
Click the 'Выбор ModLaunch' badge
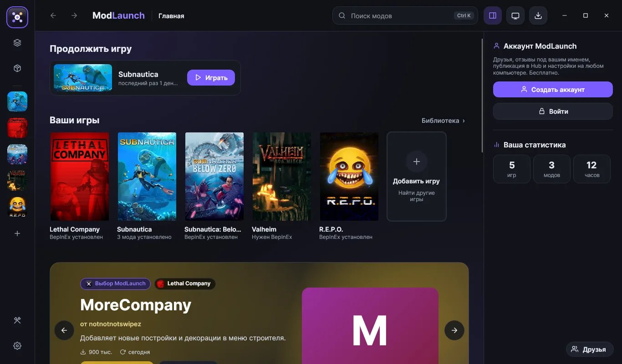(x=116, y=283)
